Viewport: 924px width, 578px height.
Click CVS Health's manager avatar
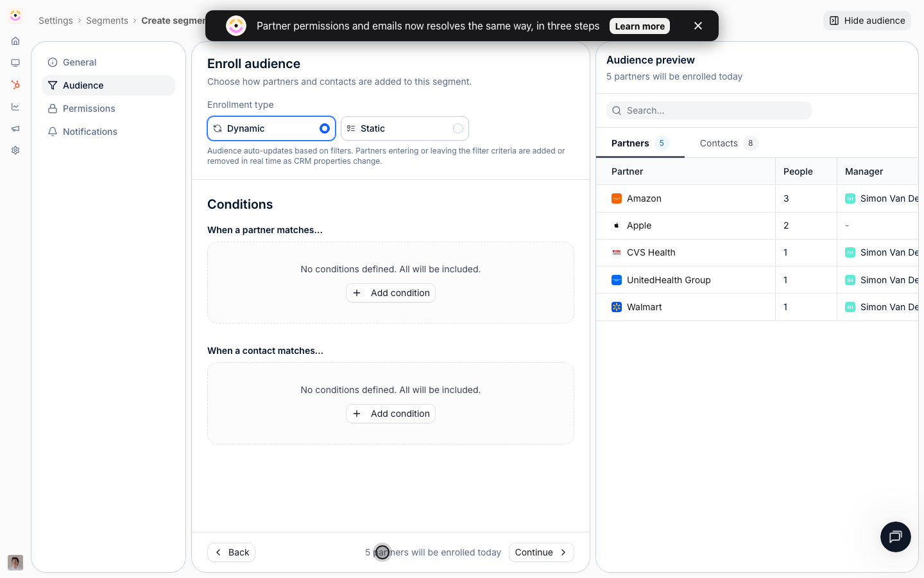click(850, 252)
